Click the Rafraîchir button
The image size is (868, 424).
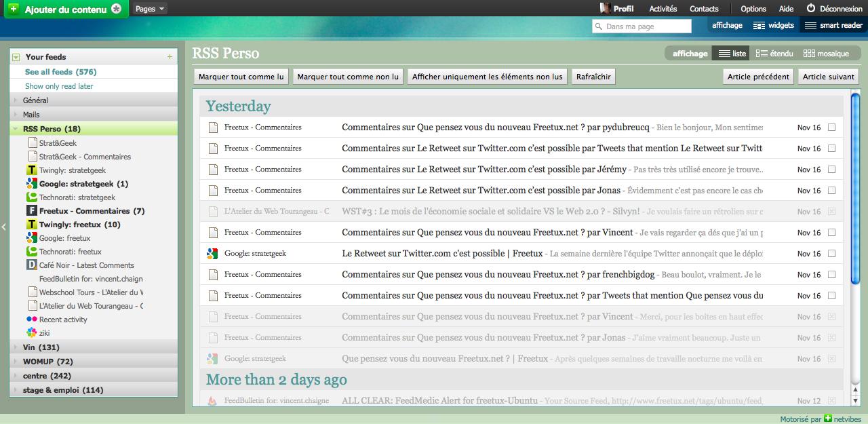click(593, 77)
